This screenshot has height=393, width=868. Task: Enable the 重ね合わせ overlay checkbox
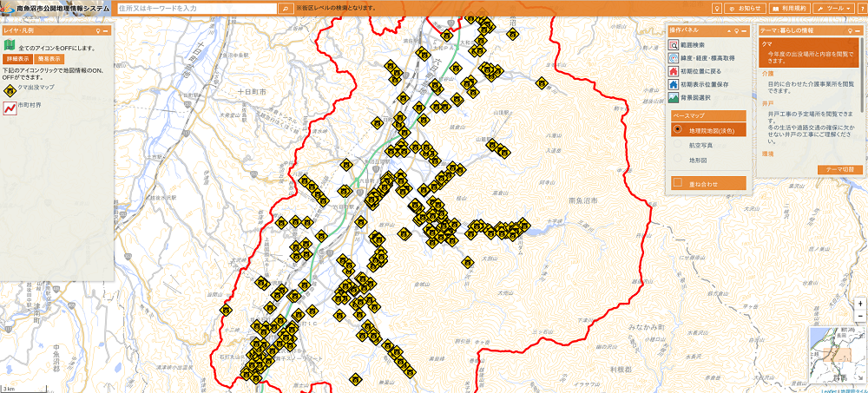point(678,183)
